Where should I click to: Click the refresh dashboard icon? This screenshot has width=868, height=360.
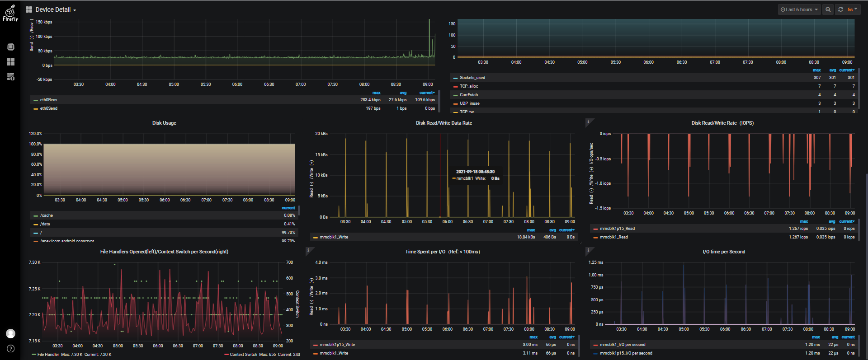point(840,9)
